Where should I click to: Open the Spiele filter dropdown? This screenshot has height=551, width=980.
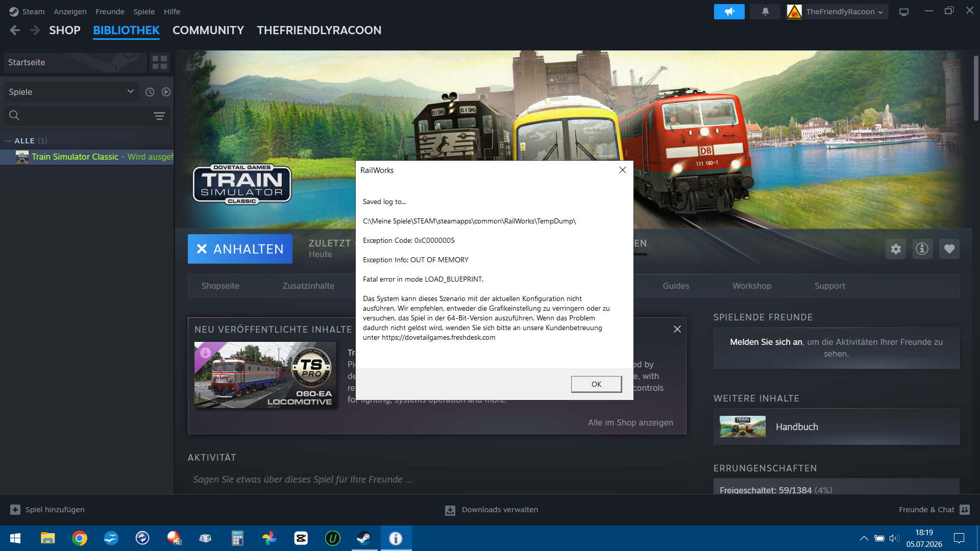tap(71, 92)
